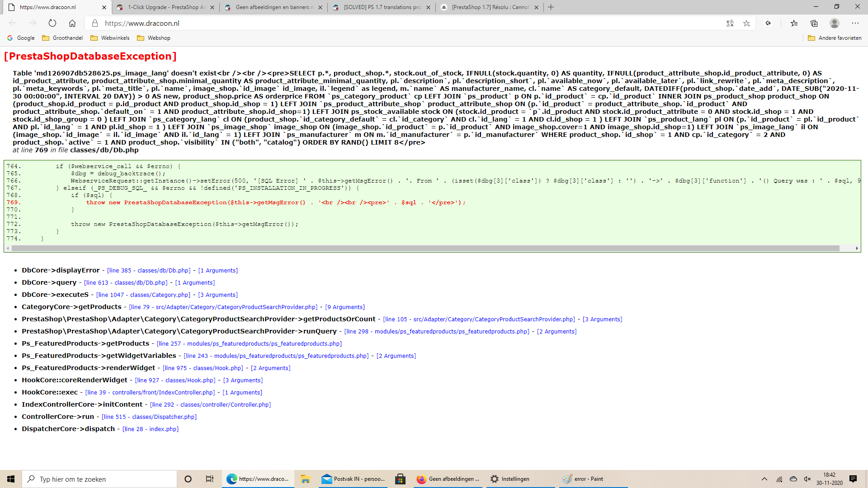Click the code block horizontal scrollbar
Image resolution: width=868 pixels, height=488 pixels.
425,248
